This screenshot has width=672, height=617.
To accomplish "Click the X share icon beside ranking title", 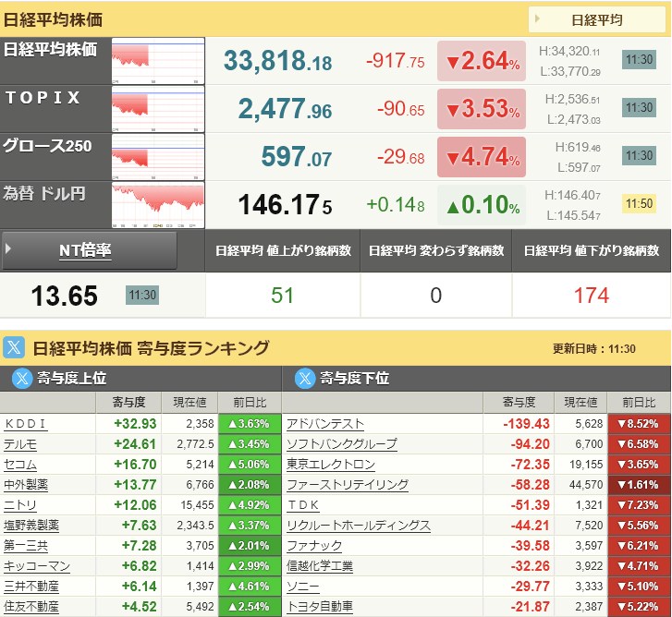I will [x=14, y=347].
